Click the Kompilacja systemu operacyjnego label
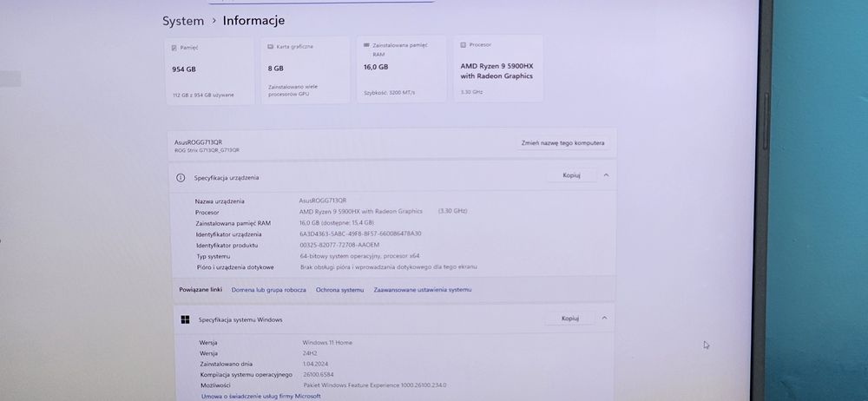The height and width of the screenshot is (401, 868). pos(246,375)
